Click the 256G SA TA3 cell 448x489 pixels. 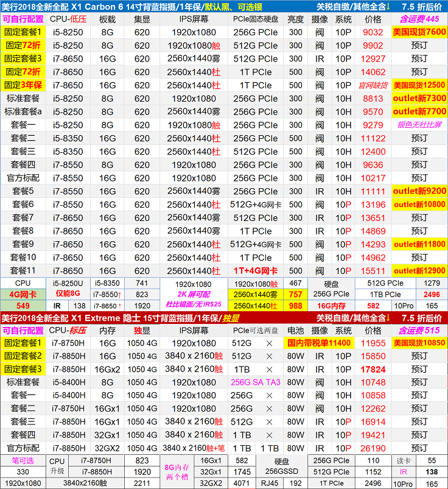pos(255,382)
